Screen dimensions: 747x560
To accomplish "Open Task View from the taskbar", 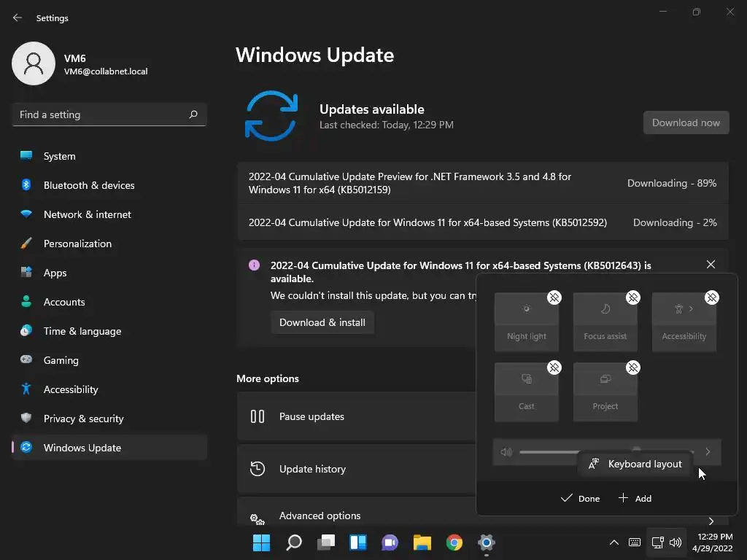I will (326, 542).
